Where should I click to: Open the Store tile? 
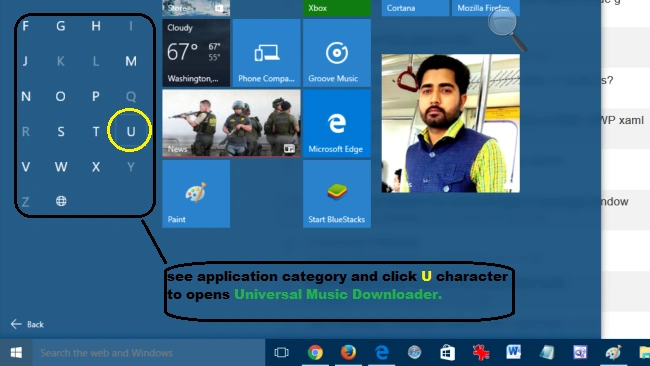click(196, 8)
